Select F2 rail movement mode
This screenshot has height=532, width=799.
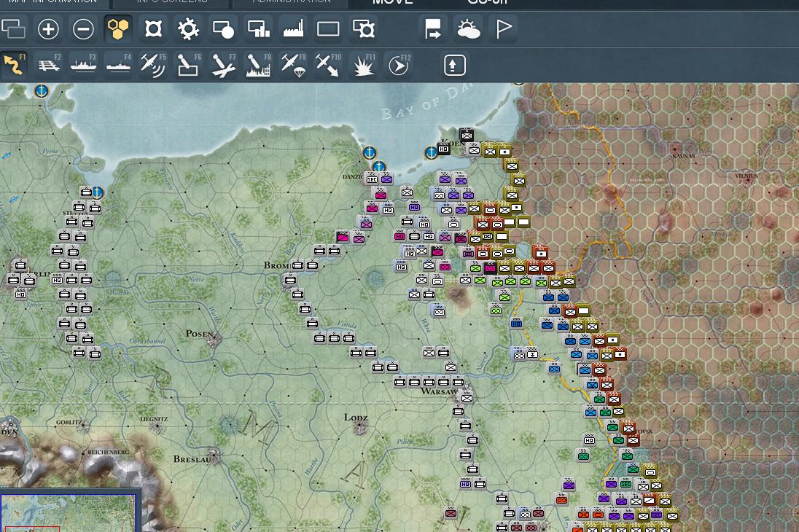coord(49,65)
